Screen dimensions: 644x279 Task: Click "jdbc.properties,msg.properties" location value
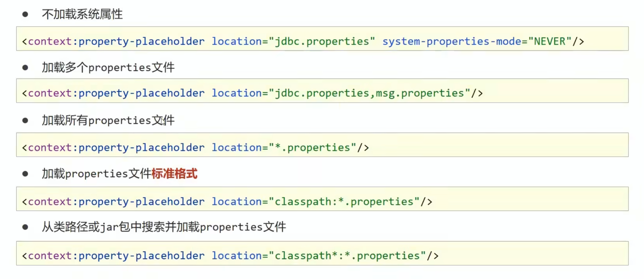pos(370,93)
